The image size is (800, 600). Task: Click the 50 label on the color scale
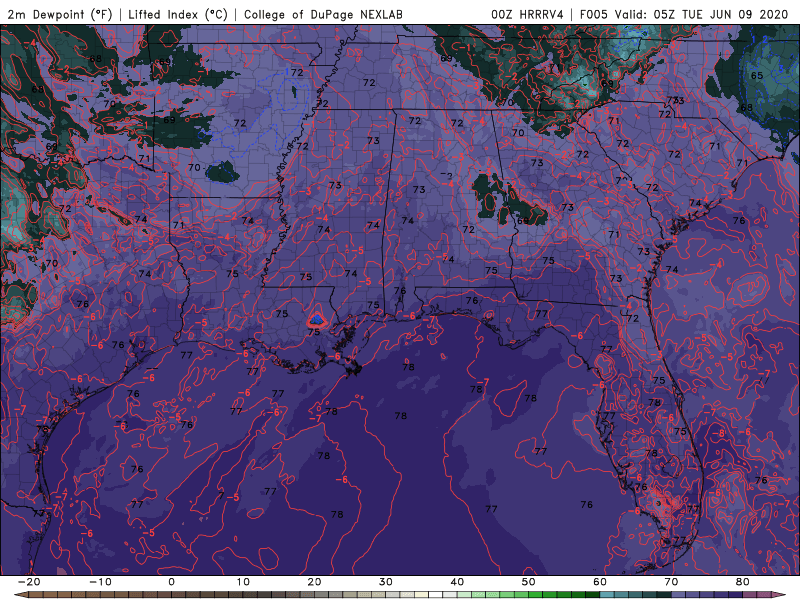point(529,582)
